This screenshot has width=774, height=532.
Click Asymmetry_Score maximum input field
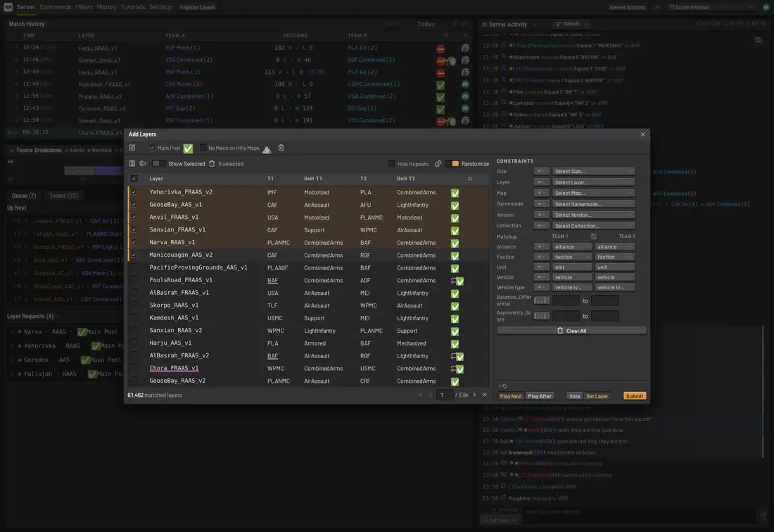[604, 316]
